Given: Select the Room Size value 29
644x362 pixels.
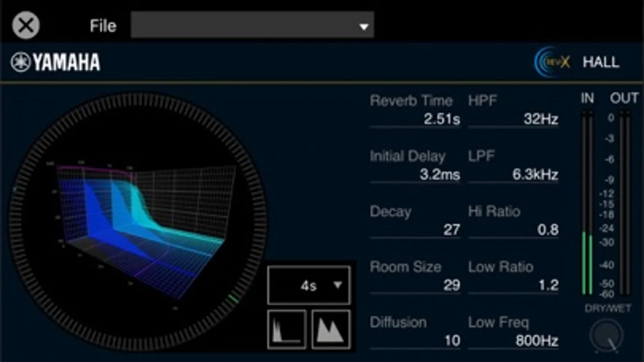Looking at the screenshot, I should tap(451, 285).
